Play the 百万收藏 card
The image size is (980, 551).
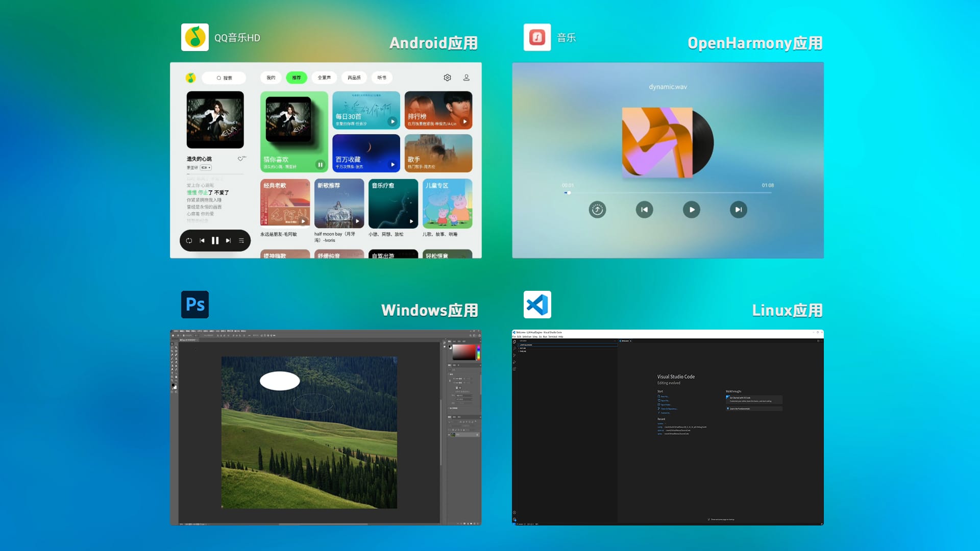tap(393, 164)
